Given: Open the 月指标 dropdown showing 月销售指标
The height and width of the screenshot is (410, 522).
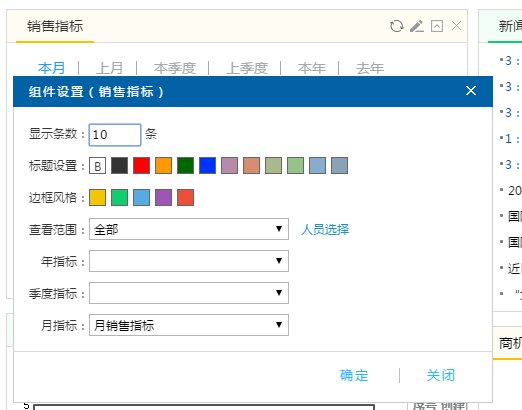Looking at the screenshot, I should coord(189,325).
